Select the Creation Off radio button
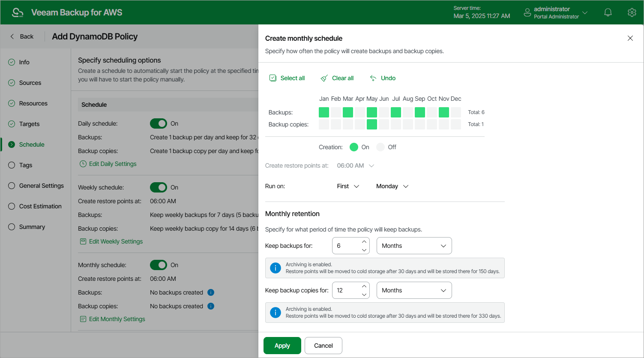 tap(380, 147)
